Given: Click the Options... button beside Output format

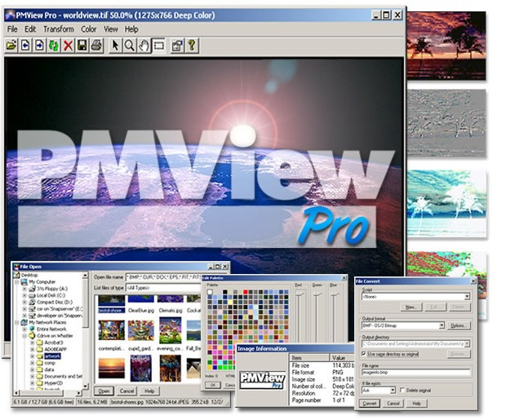Looking at the screenshot, I should [x=459, y=325].
